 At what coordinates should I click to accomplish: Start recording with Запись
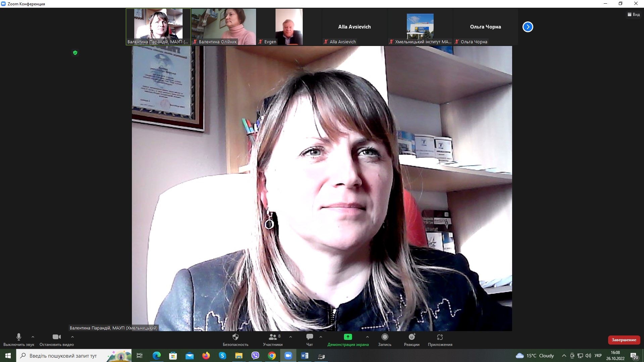(x=385, y=340)
